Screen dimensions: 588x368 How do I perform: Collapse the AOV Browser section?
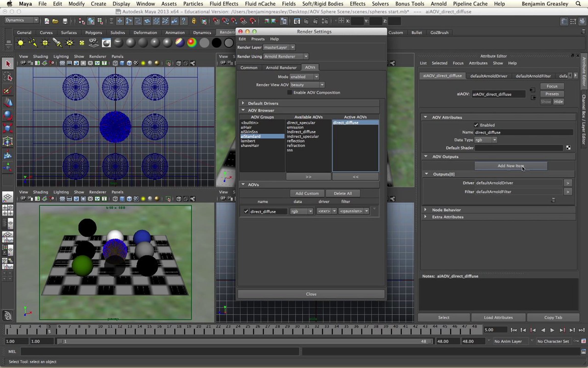click(x=243, y=110)
